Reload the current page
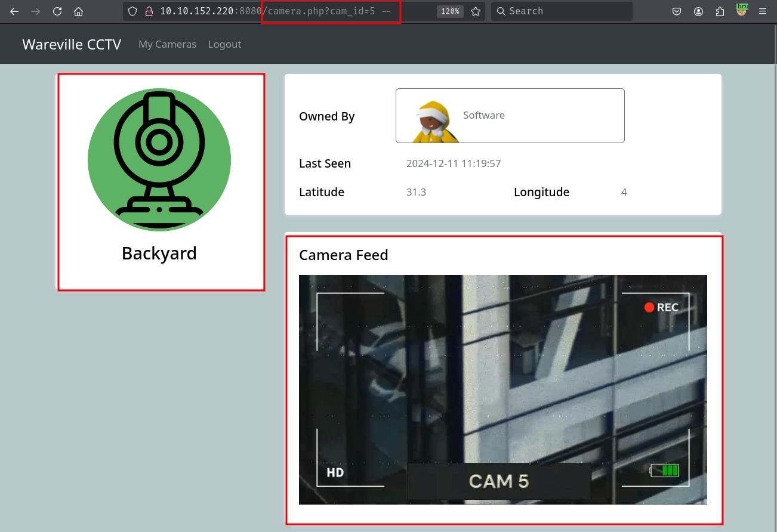The height and width of the screenshot is (532, 777). [57, 11]
